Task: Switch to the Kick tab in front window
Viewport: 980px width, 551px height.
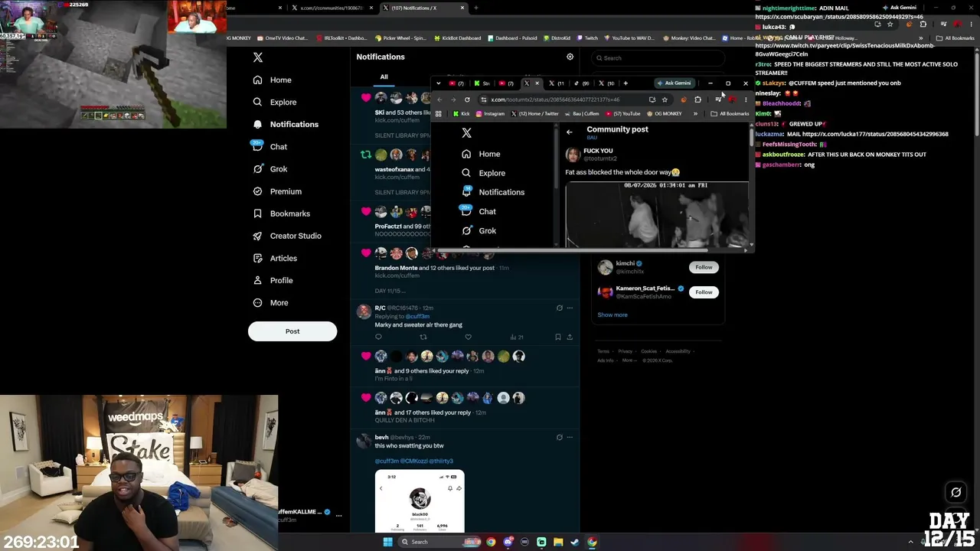Action: (x=481, y=83)
